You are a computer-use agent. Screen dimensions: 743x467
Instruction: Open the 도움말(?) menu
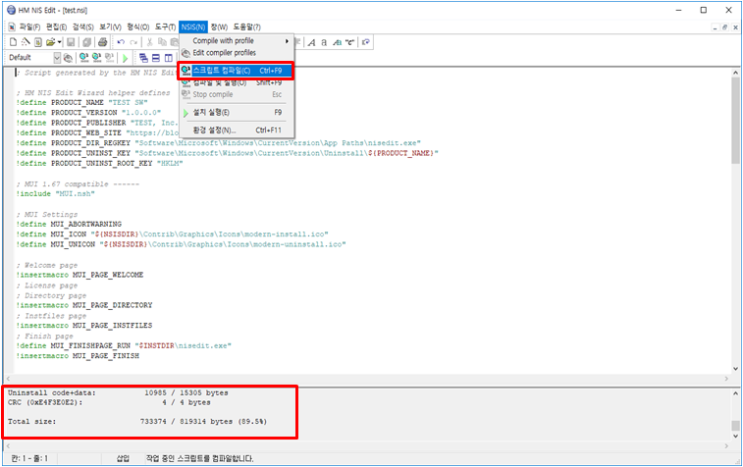click(246, 27)
